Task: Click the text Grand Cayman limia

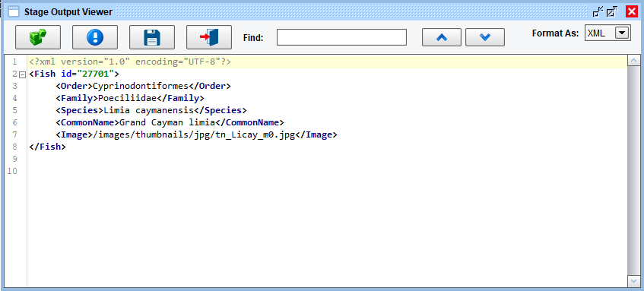Action: pos(167,122)
